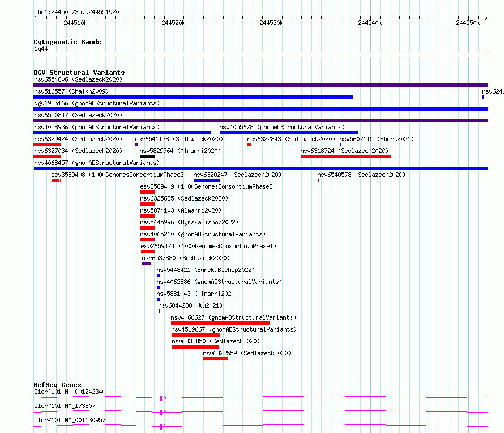Click exon marker on NM_001130957 track
Screen dimensions: 504x433
pyautogui.click(x=161, y=427)
